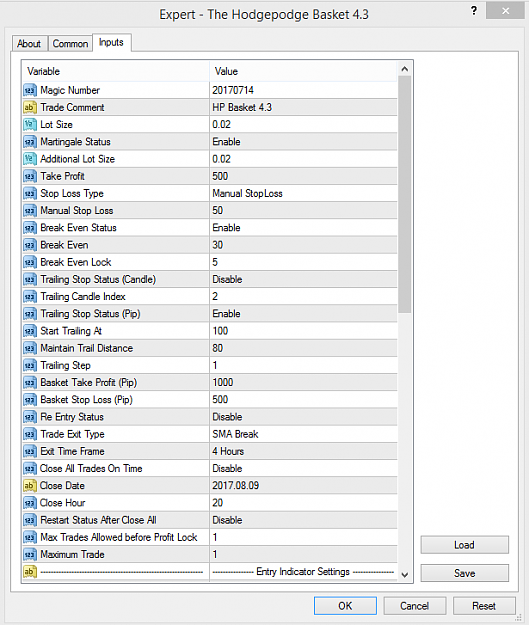This screenshot has width=529, height=625.
Task: Click the help question mark button
Action: (x=474, y=11)
